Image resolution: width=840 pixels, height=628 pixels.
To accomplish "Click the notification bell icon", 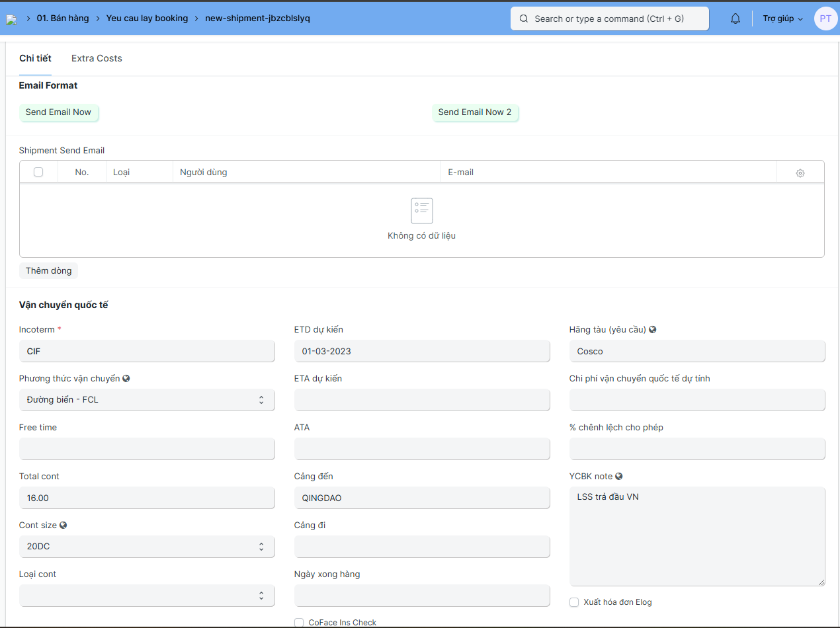I will [735, 19].
